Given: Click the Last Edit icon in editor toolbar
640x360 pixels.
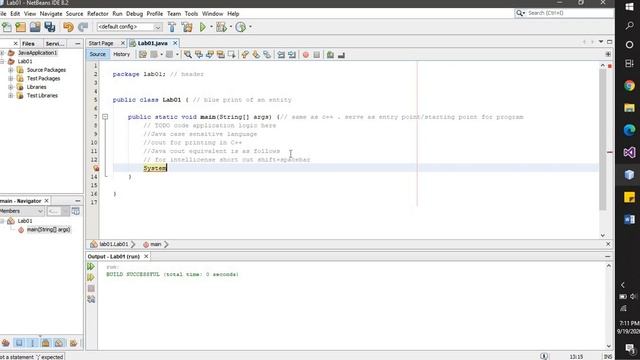Looking at the screenshot, I should (142, 54).
